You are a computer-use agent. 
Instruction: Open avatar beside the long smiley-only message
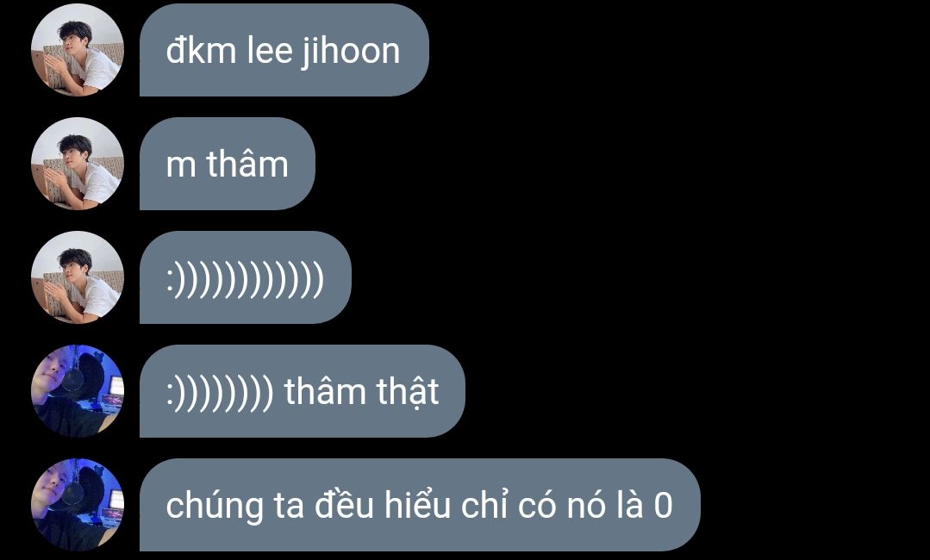(77, 277)
